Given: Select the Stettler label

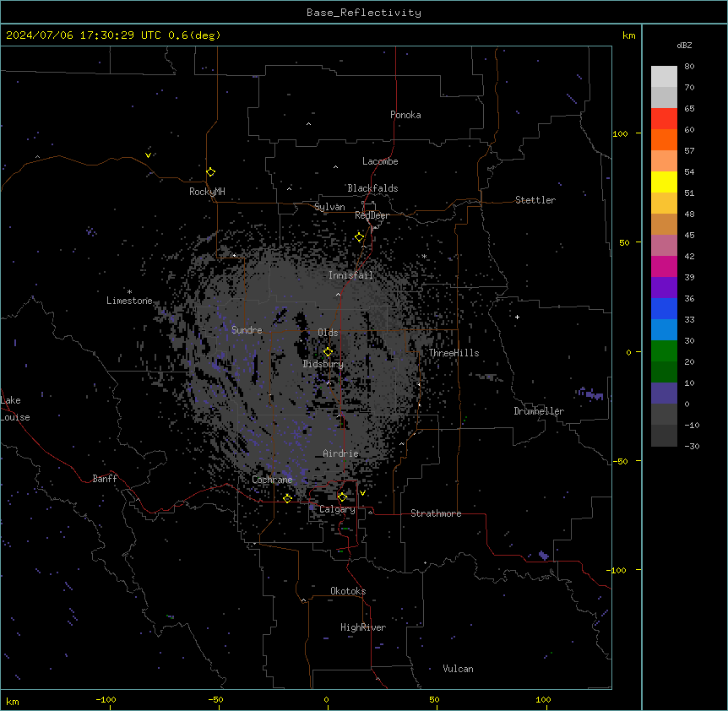Looking at the screenshot, I should pos(535,200).
